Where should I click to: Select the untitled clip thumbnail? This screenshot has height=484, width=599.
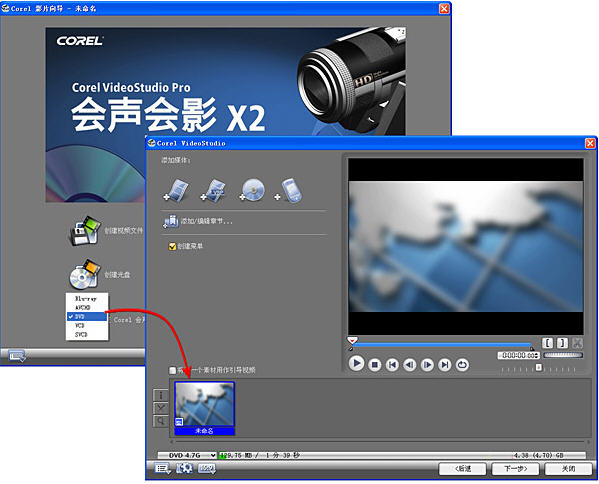(204, 408)
